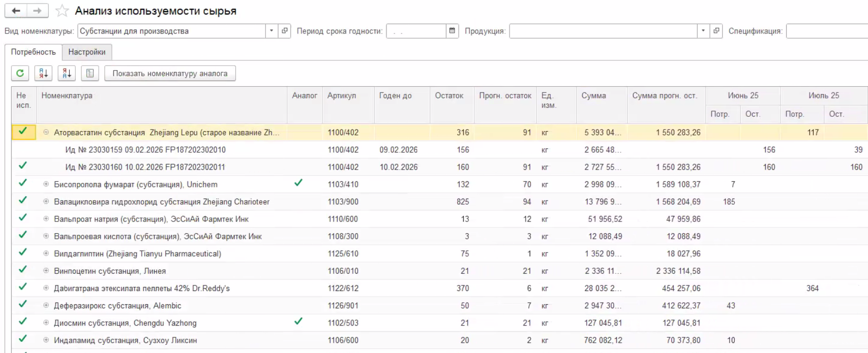The width and height of the screenshot is (868, 353).
Task: Expand the Валацикловира гидрохлорид row
Action: tap(46, 202)
